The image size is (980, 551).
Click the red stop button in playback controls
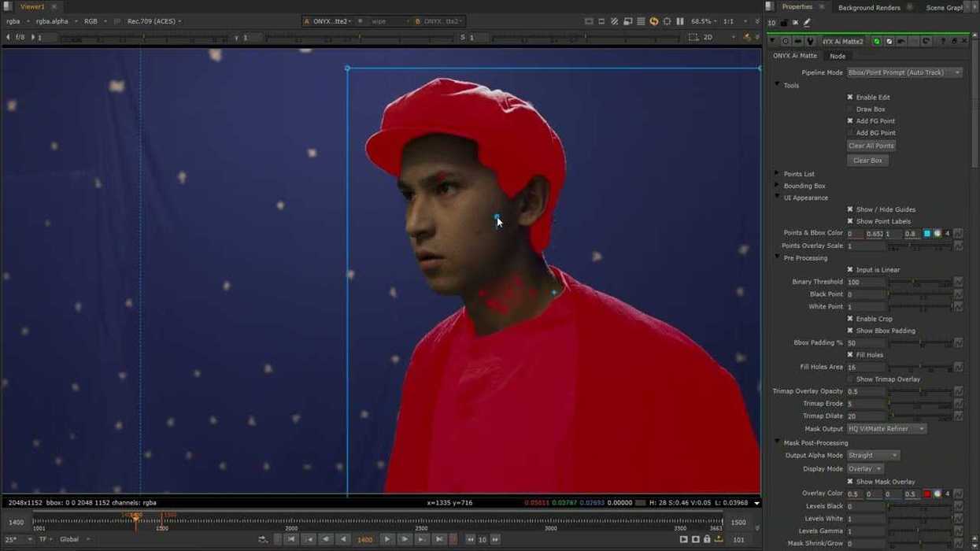click(x=453, y=539)
